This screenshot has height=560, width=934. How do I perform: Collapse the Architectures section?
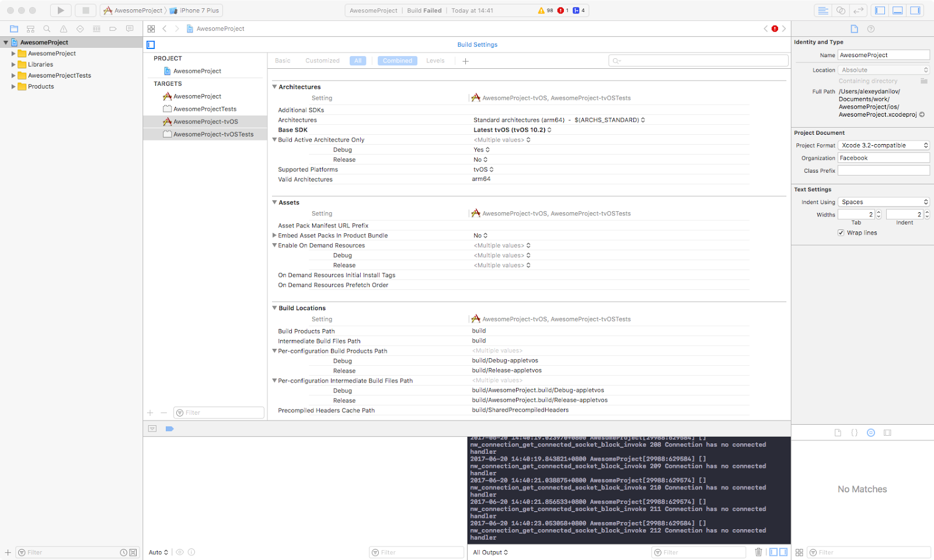click(274, 86)
